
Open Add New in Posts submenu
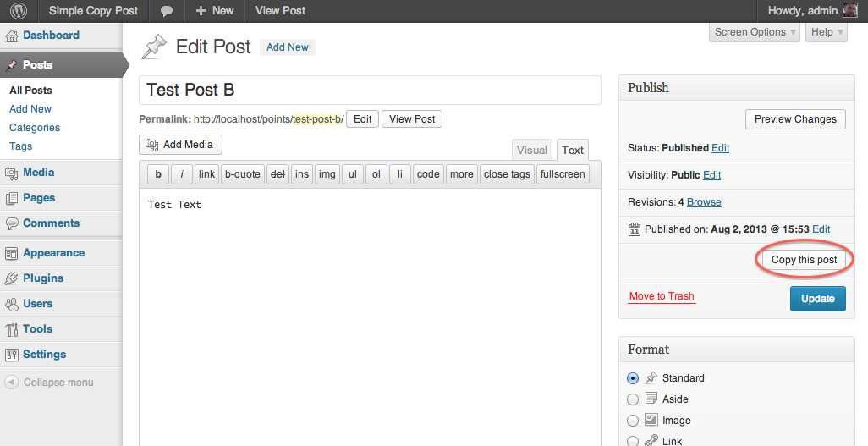point(30,109)
